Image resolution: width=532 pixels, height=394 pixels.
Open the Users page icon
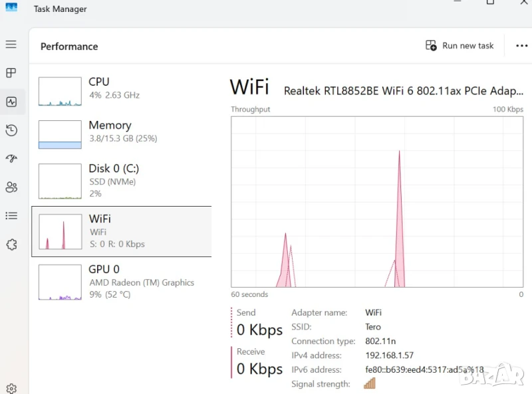point(11,187)
